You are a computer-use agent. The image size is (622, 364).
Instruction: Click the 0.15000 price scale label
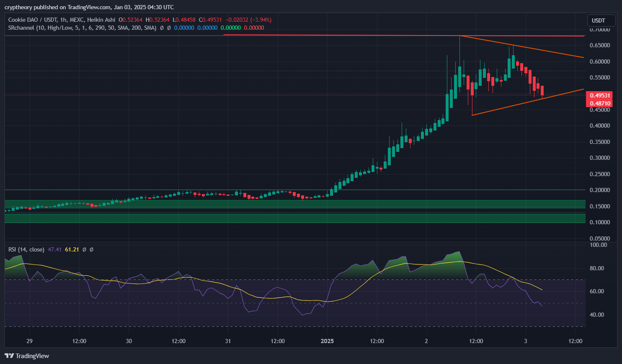[600, 206]
